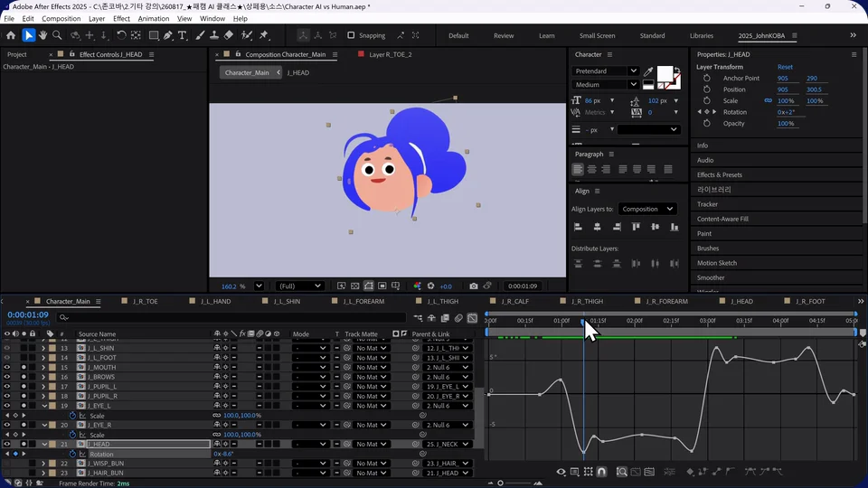The image size is (868, 488).
Task: Toggle Scale constrain proportions link
Action: point(768,100)
